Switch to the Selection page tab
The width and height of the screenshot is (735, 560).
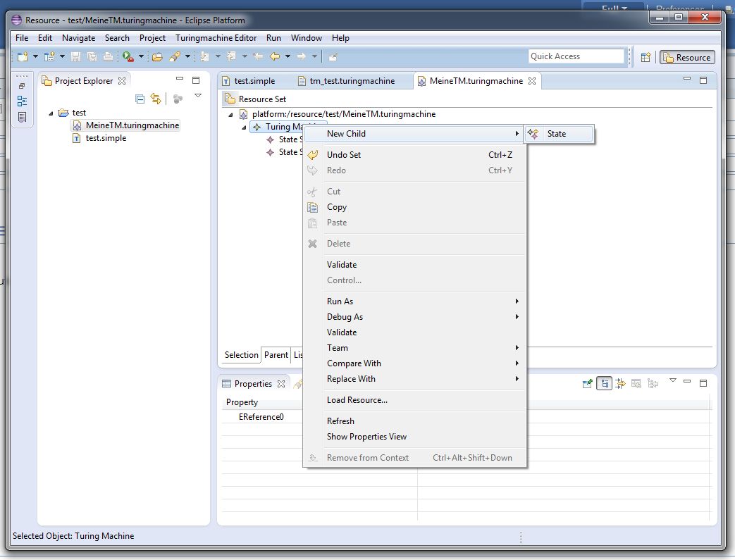tap(242, 355)
